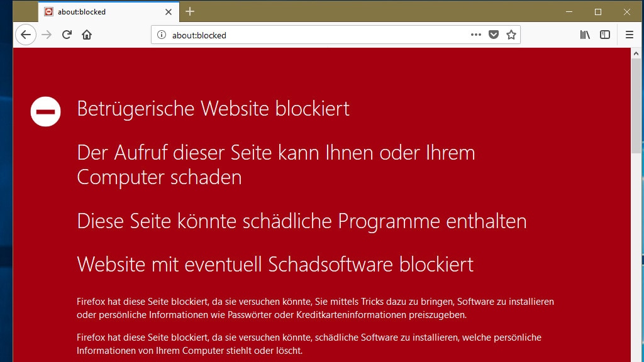Click the forward navigation arrow
Viewport: 644px width, 362px height.
(47, 35)
